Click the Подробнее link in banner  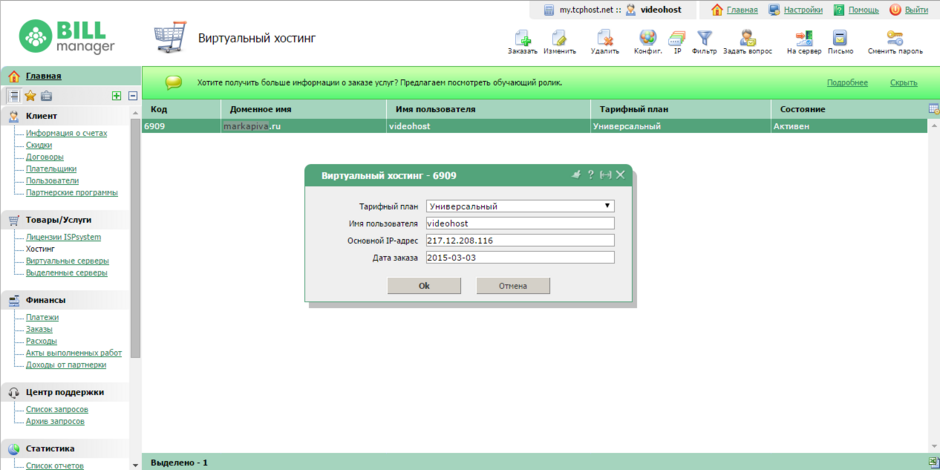(x=847, y=83)
